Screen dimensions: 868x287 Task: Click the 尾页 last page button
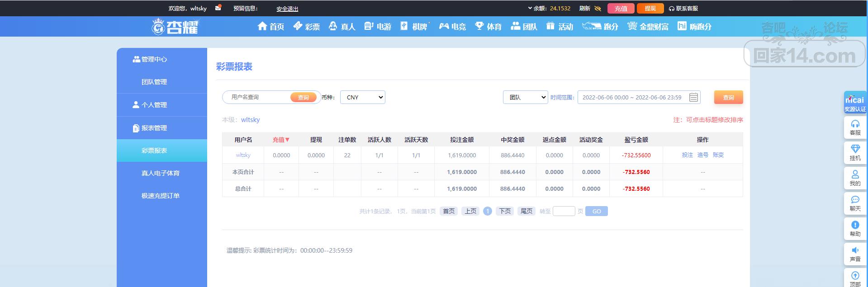(526, 211)
